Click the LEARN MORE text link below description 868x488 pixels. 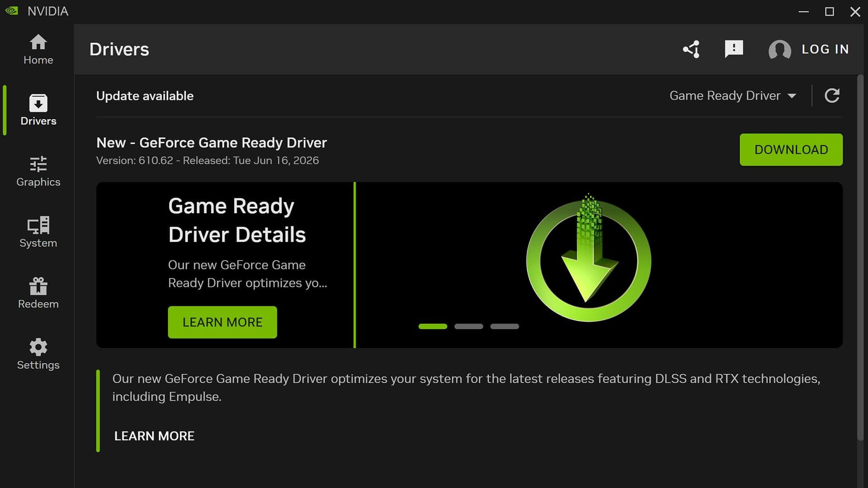(154, 436)
